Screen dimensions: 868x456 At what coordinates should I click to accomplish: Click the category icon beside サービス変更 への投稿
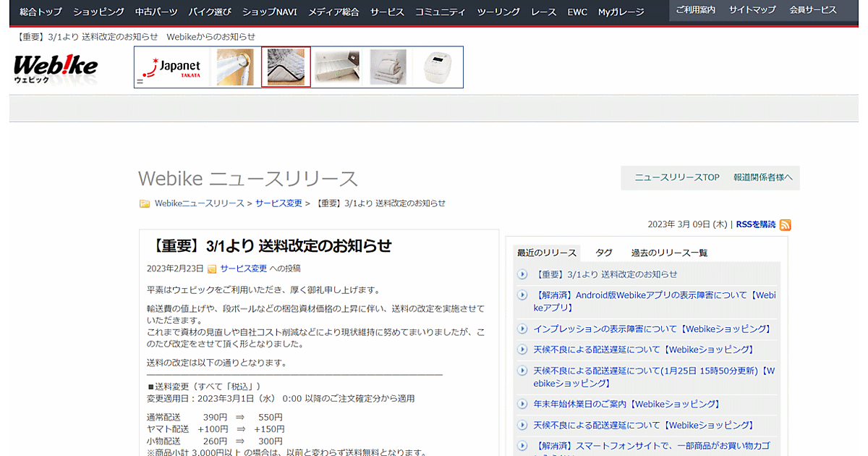[x=210, y=268]
